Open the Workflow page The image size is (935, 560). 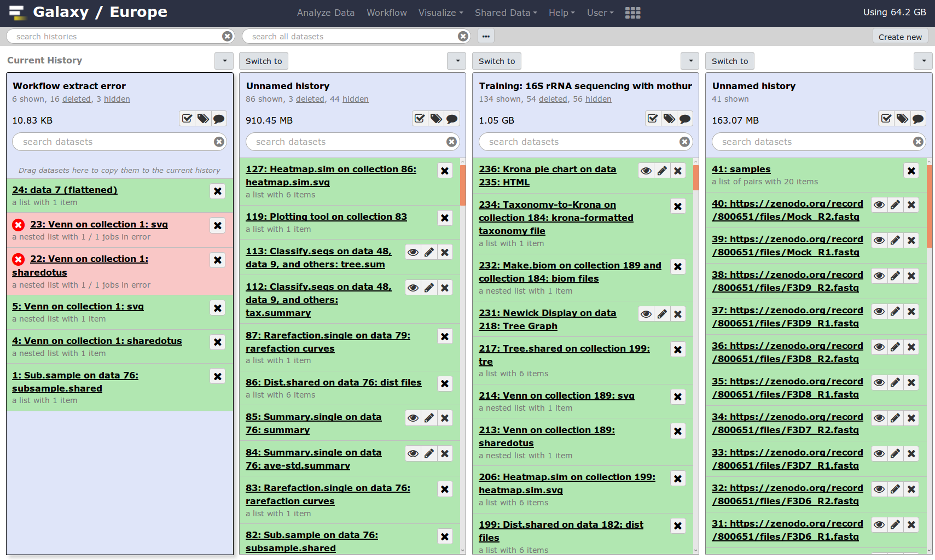click(387, 13)
